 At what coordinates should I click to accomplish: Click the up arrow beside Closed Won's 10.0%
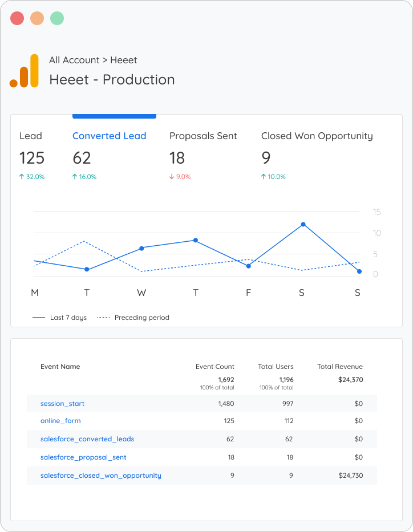tap(264, 177)
